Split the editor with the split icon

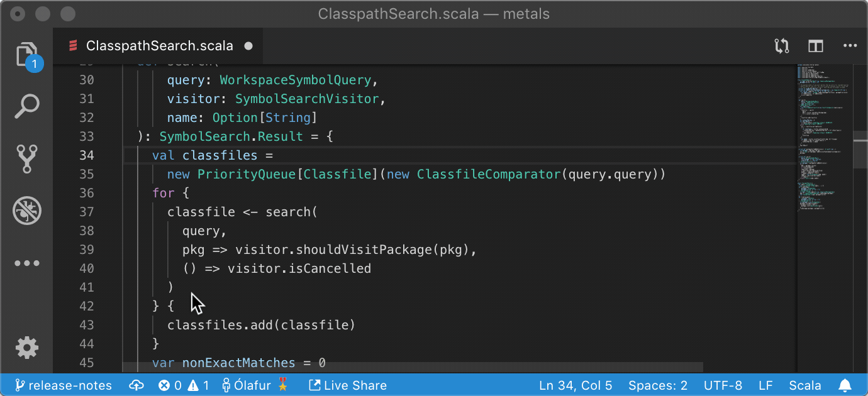815,45
